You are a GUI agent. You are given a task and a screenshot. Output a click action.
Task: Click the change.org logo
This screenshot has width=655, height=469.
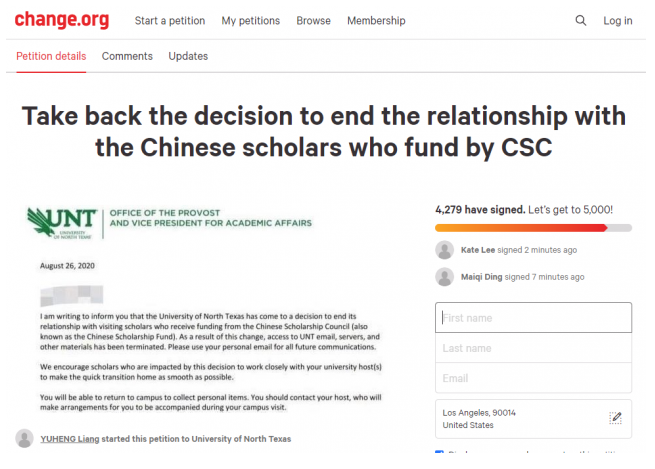(62, 20)
